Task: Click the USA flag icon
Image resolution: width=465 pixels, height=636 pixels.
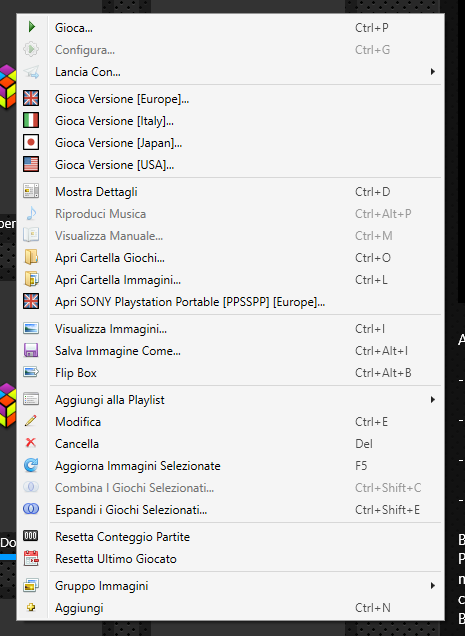Action: (31, 164)
